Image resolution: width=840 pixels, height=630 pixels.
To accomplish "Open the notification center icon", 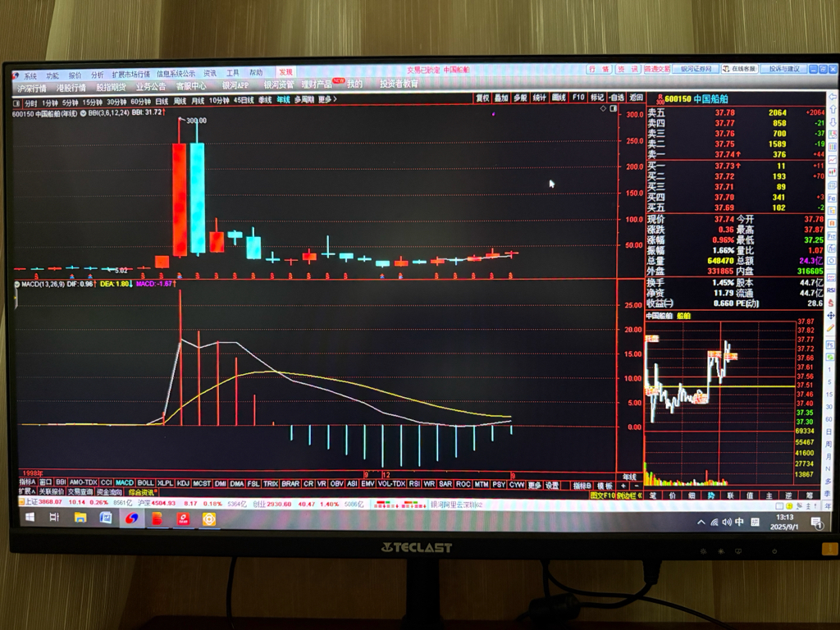I will [817, 523].
